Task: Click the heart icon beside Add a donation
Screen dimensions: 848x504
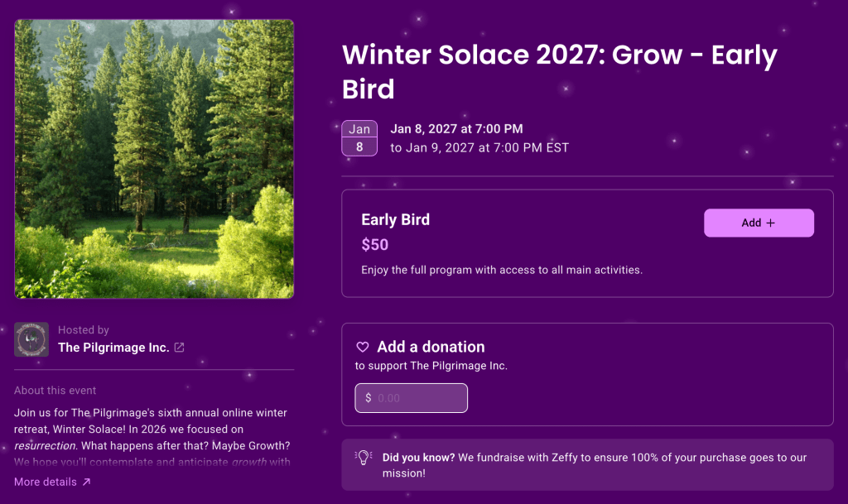Action: click(363, 347)
